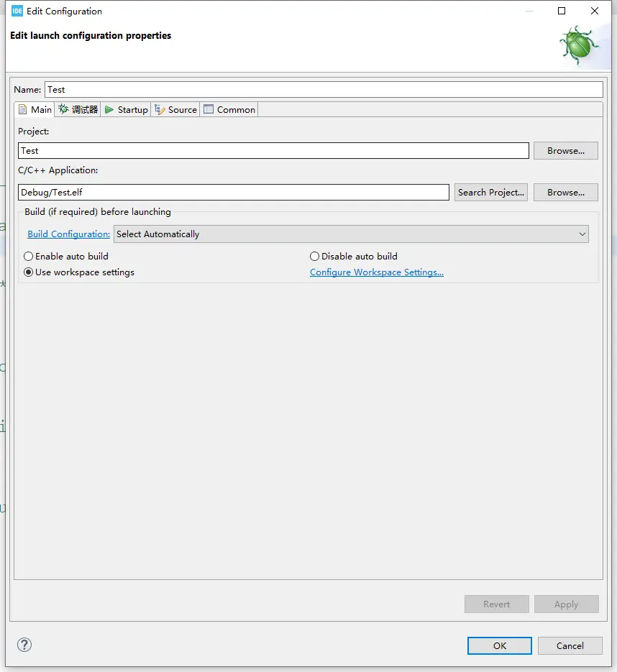Open the Build Configuration dropdown
This screenshot has width=617, height=672.
pos(351,234)
